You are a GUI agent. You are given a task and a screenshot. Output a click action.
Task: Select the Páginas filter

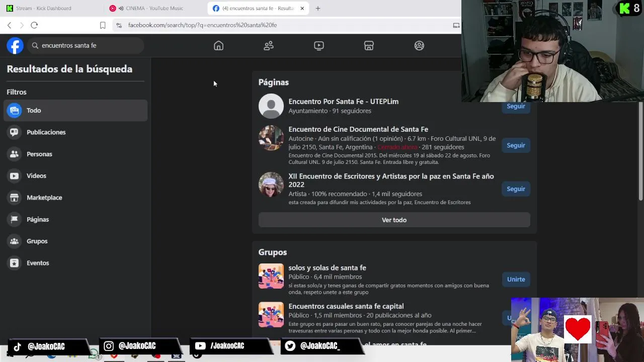75,219
